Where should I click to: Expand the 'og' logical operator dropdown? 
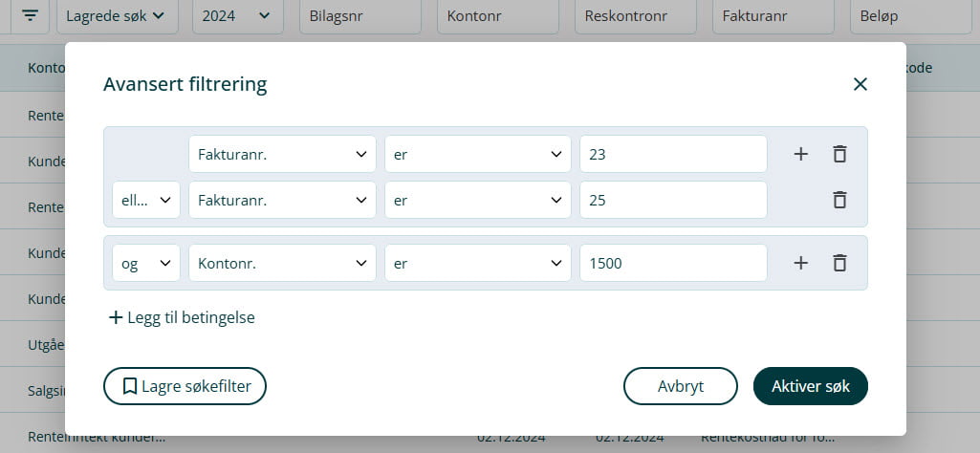[x=146, y=263]
